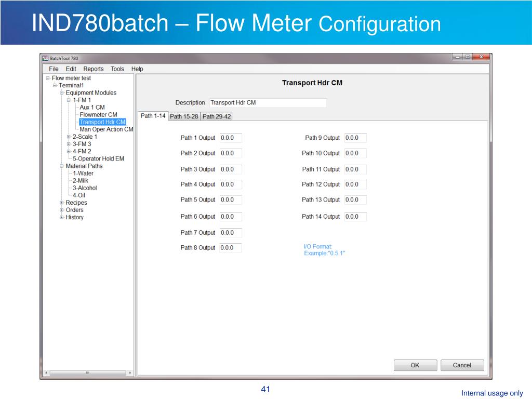Expand the Recipes node
The width and height of the screenshot is (532, 399).
(x=62, y=203)
